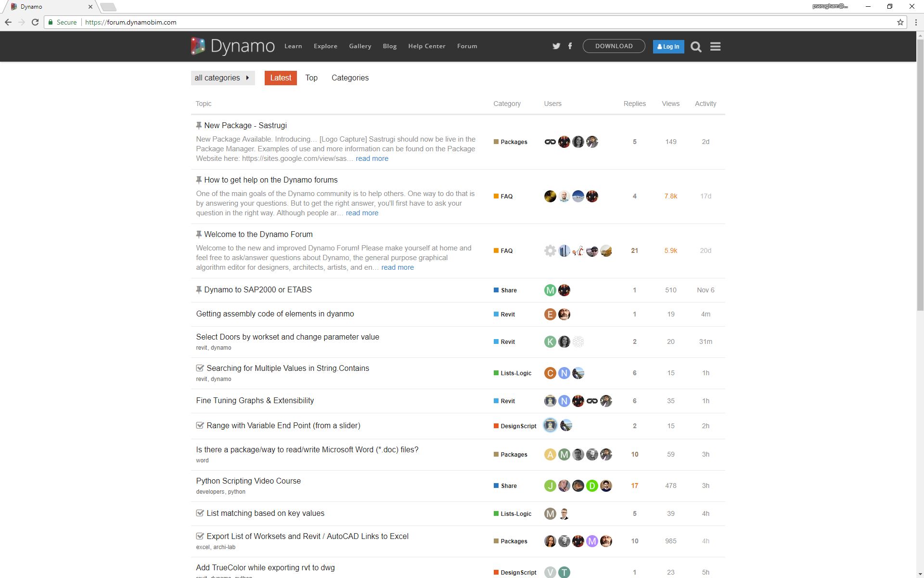Click the E avatar in assembly code row

(550, 314)
